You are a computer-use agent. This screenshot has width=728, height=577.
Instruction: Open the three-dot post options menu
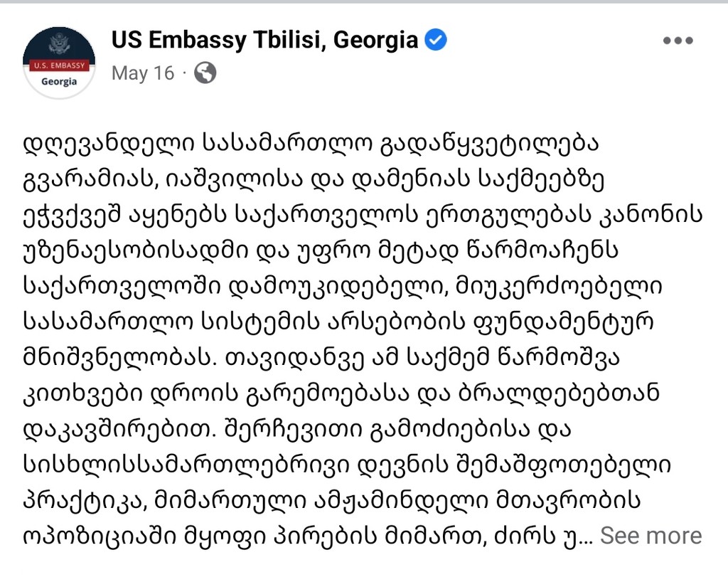coord(678,41)
